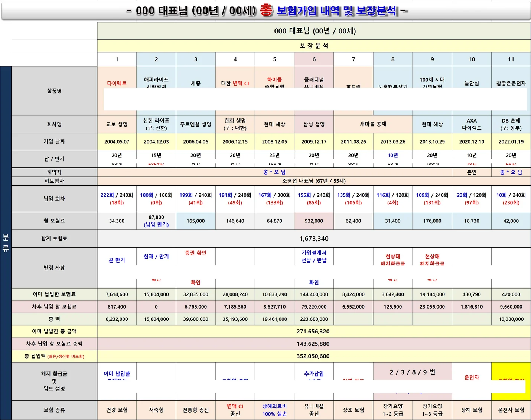The height and width of the screenshot is (420, 531).
Task: Select the 삼성 생명 company cell
Action: point(314,124)
